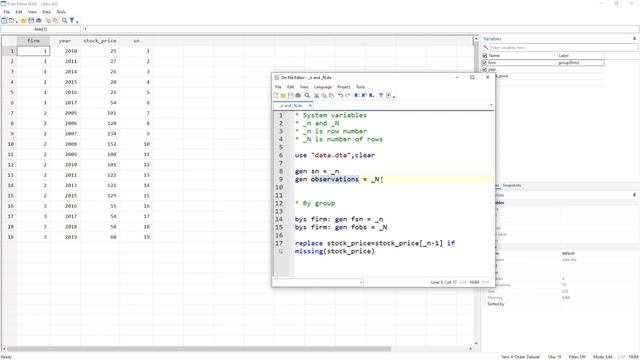Click the cell value formula field

point(361,29)
